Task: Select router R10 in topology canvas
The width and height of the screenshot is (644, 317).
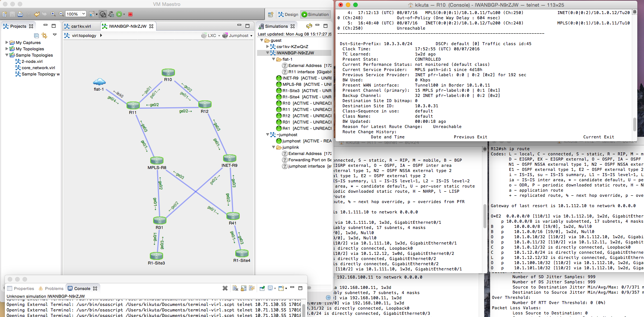Action: [168, 72]
